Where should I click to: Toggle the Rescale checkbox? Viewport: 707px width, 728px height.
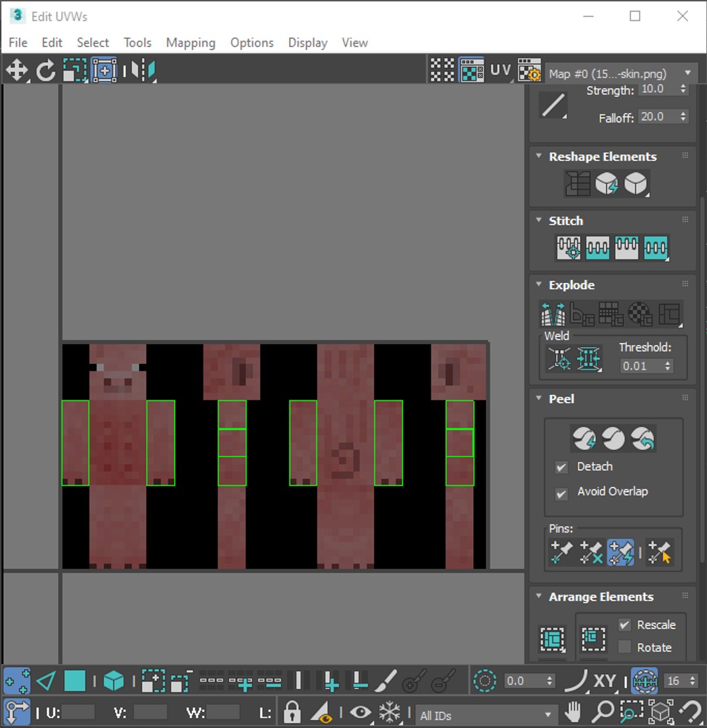pyautogui.click(x=625, y=625)
